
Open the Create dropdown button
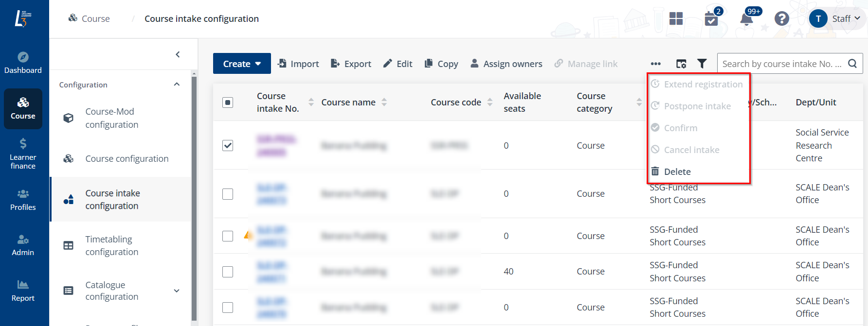[x=242, y=64]
